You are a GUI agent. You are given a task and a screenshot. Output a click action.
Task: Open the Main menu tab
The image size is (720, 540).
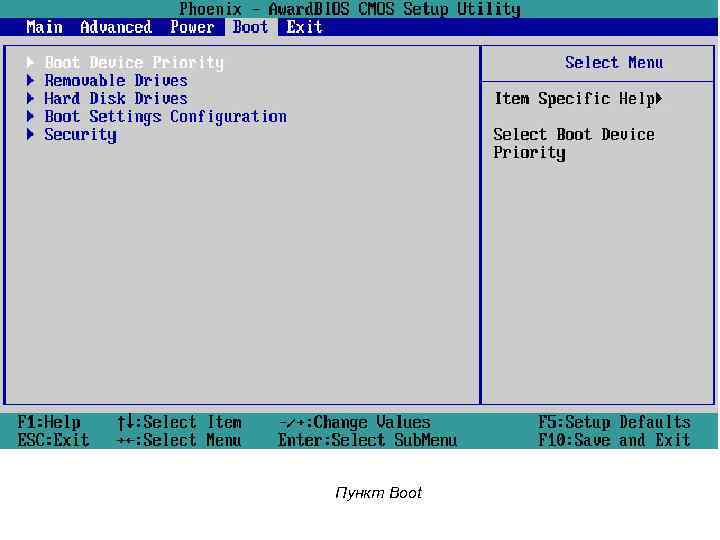point(45,27)
